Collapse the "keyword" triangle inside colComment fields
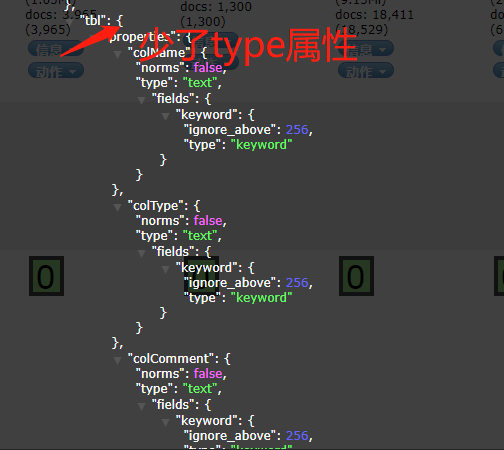504x450 pixels. click(x=165, y=422)
